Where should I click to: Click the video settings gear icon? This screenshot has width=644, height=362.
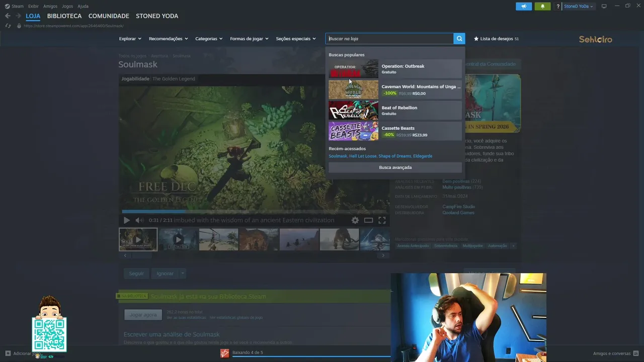[355, 220]
